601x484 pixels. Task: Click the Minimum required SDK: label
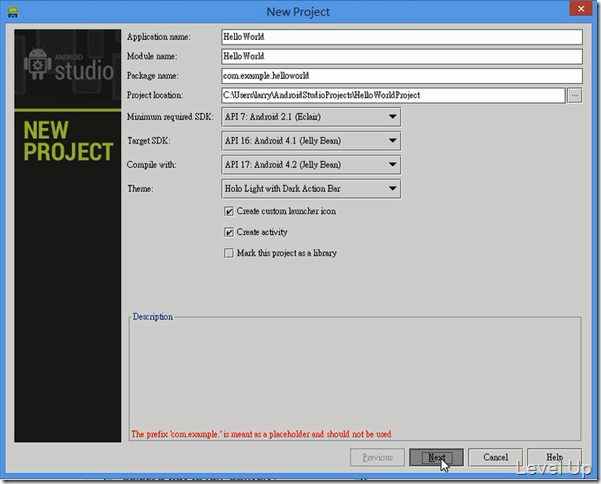170,117
